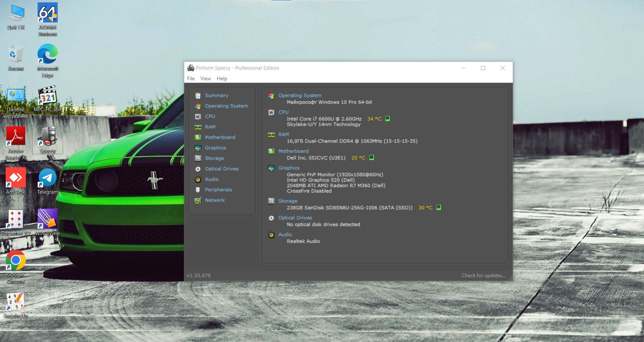Viewport: 644px width, 342px height.
Task: Select the Adobe Reader XI desktop icon
Action: point(16,143)
